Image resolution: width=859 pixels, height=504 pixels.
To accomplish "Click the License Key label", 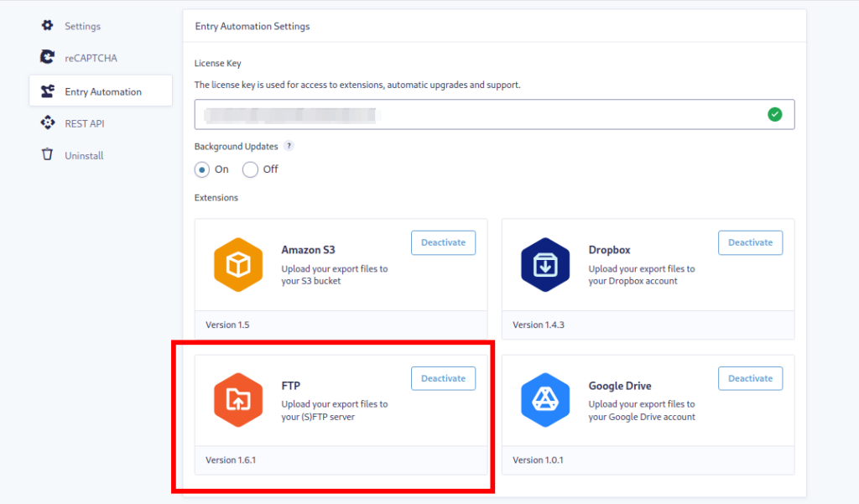I will (217, 64).
